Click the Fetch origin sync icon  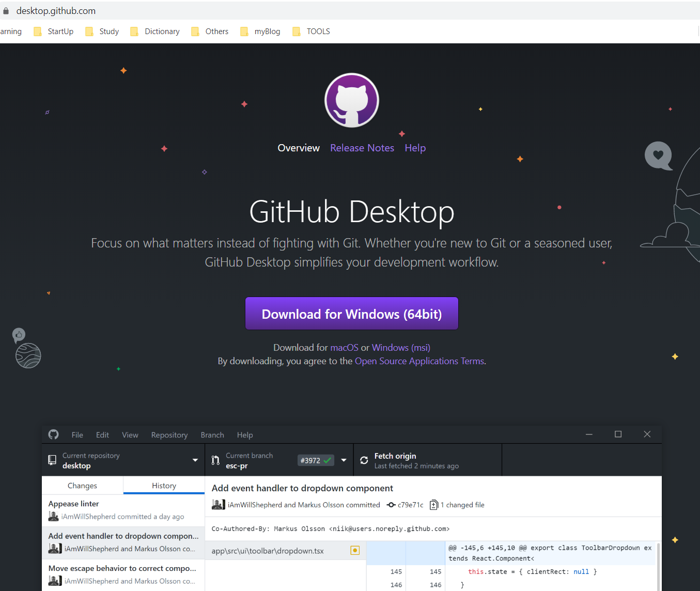pyautogui.click(x=364, y=460)
